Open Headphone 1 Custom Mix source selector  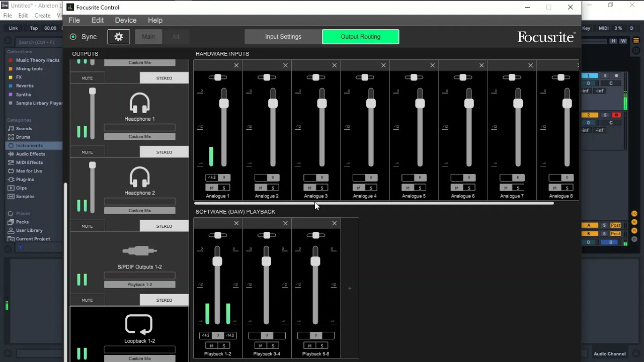140,137
